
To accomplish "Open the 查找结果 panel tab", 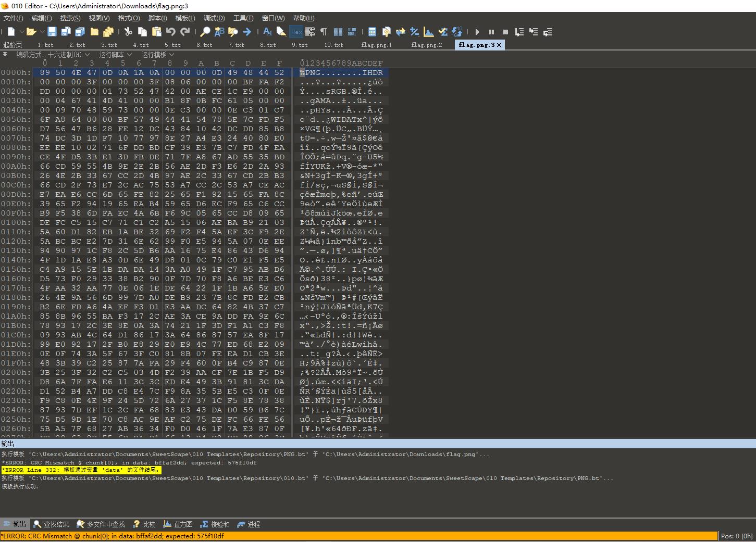I will point(51,524).
